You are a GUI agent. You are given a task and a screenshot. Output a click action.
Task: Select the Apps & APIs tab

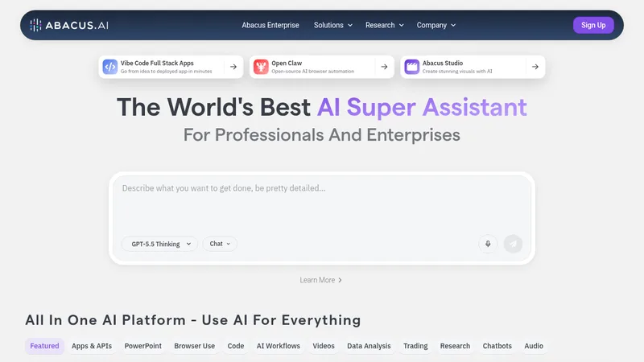point(92,346)
